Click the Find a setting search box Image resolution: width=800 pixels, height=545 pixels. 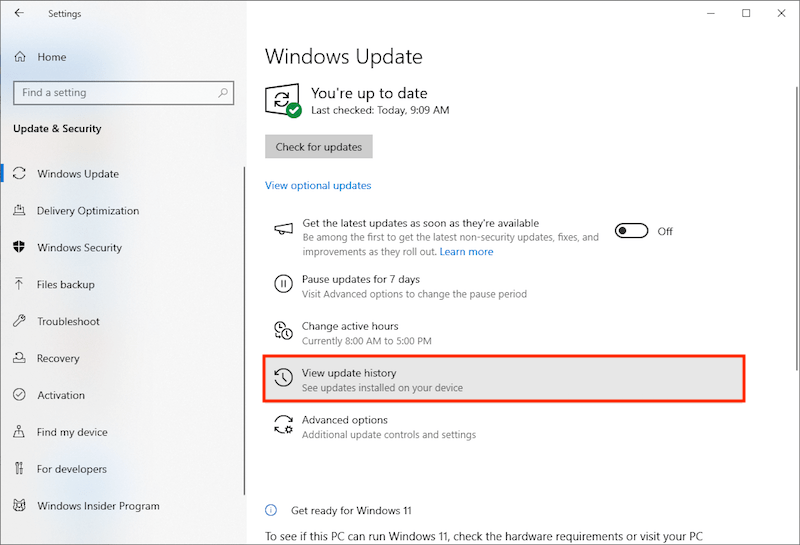(x=123, y=93)
